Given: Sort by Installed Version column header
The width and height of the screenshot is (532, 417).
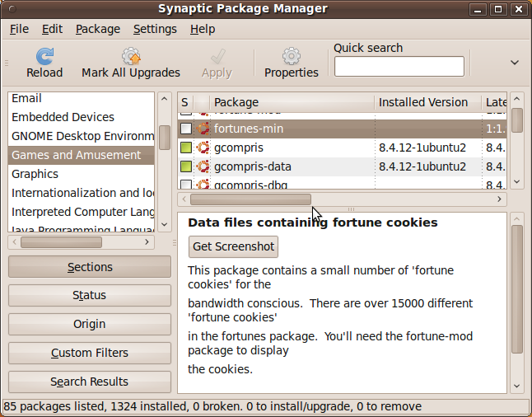Looking at the screenshot, I should point(428,102).
